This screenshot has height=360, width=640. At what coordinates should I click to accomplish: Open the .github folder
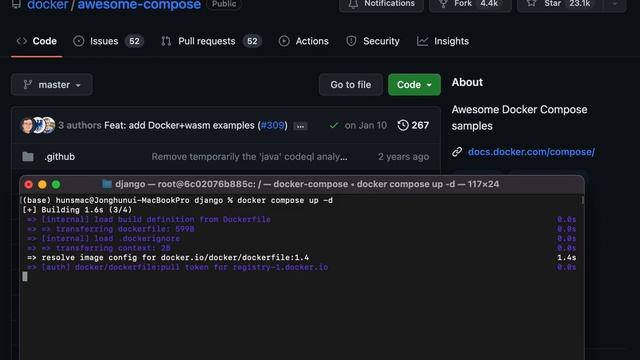pyautogui.click(x=60, y=157)
